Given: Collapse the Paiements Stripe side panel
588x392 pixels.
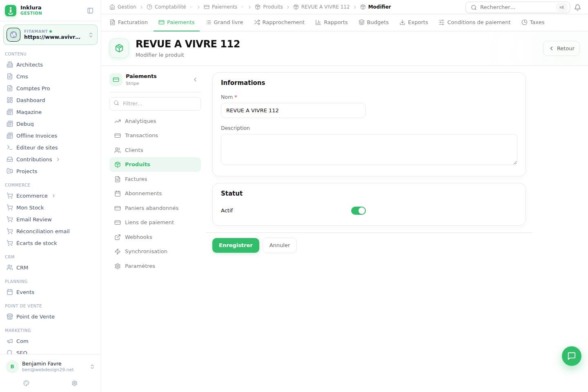Looking at the screenshot, I should click(x=195, y=80).
